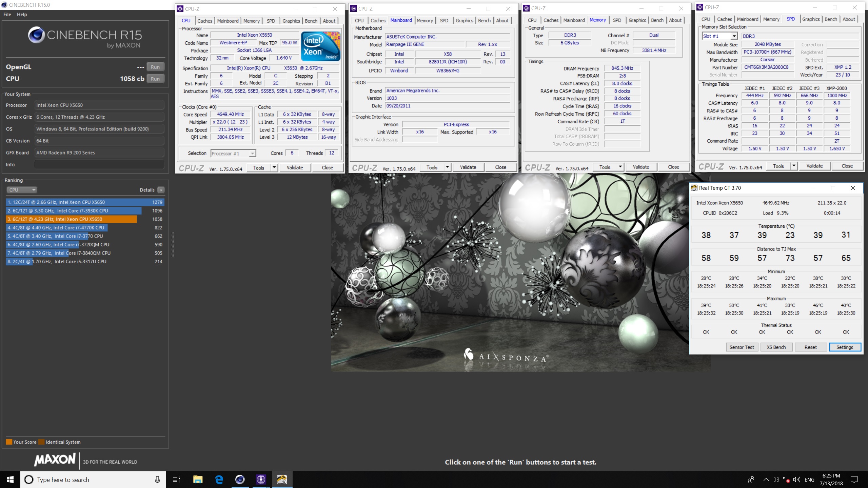This screenshot has width=868, height=488.
Task: Open Real Temp Settings
Action: [x=845, y=347]
